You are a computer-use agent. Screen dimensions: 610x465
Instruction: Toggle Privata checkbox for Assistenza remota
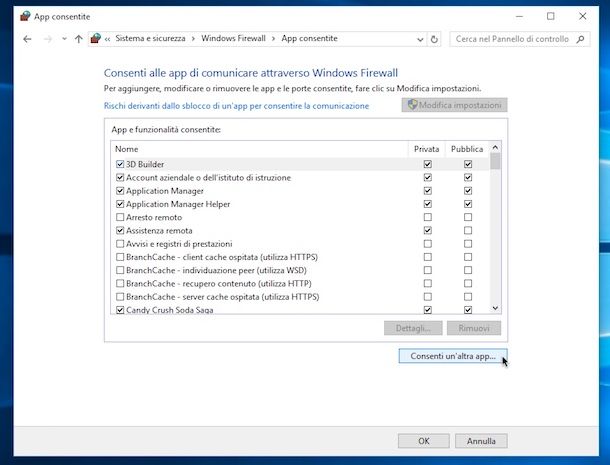tap(428, 230)
